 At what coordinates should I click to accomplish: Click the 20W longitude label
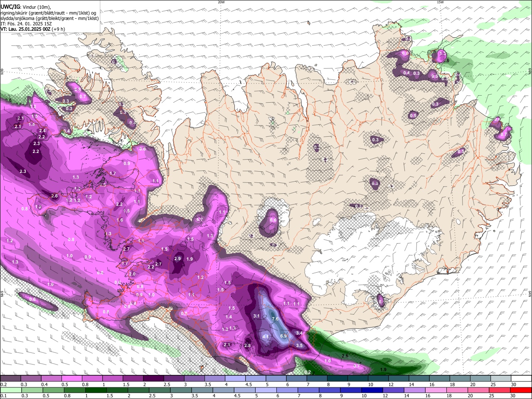tap(221, 2)
